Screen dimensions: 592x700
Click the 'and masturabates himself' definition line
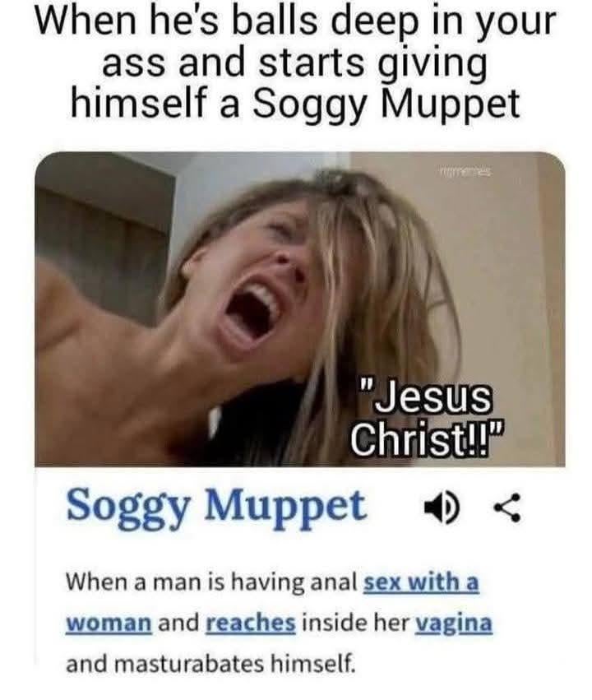click(211, 664)
